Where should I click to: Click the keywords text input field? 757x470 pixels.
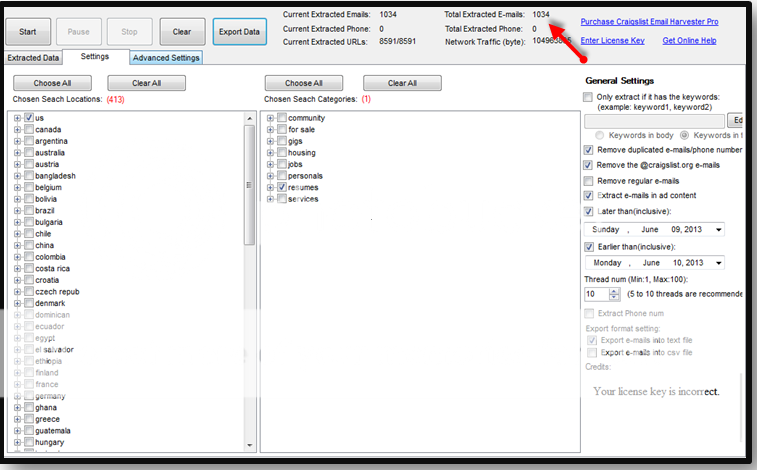(654, 121)
